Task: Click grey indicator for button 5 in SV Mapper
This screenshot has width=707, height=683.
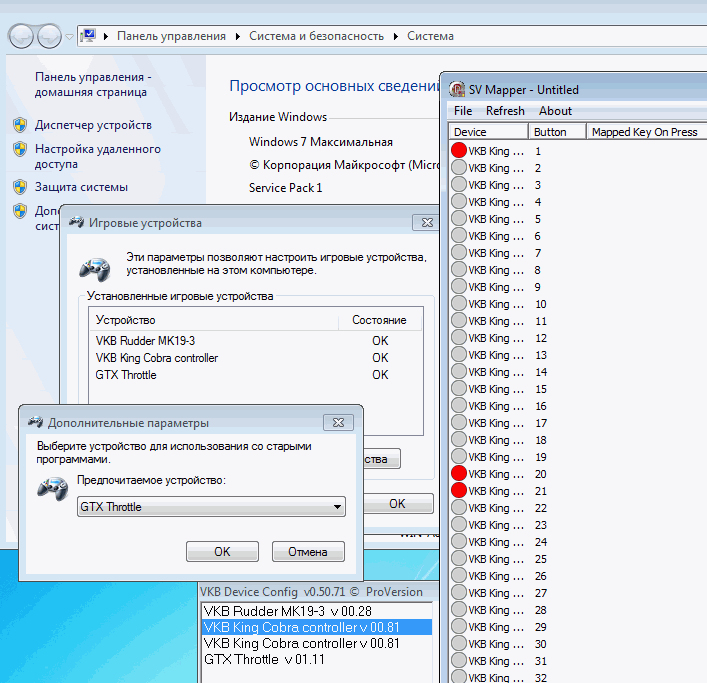Action: 459,218
